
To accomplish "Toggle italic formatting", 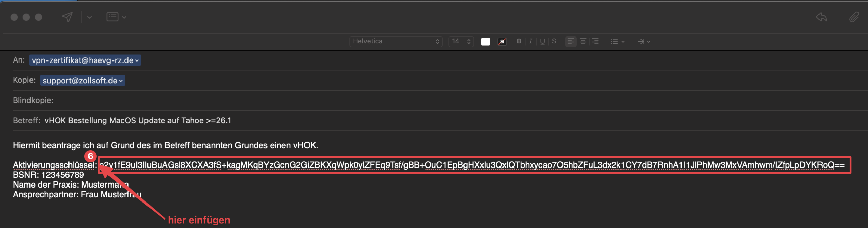I will (531, 41).
